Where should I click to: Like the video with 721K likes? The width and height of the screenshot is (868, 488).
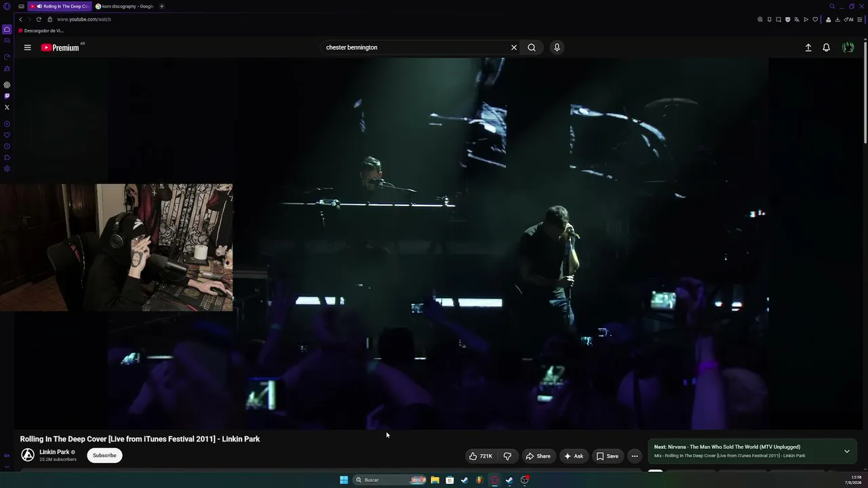(481, 456)
